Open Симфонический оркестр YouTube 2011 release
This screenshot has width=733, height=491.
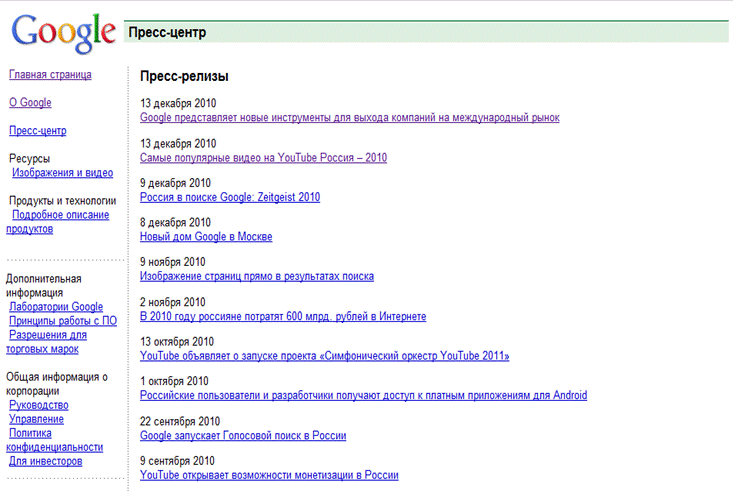click(324, 356)
